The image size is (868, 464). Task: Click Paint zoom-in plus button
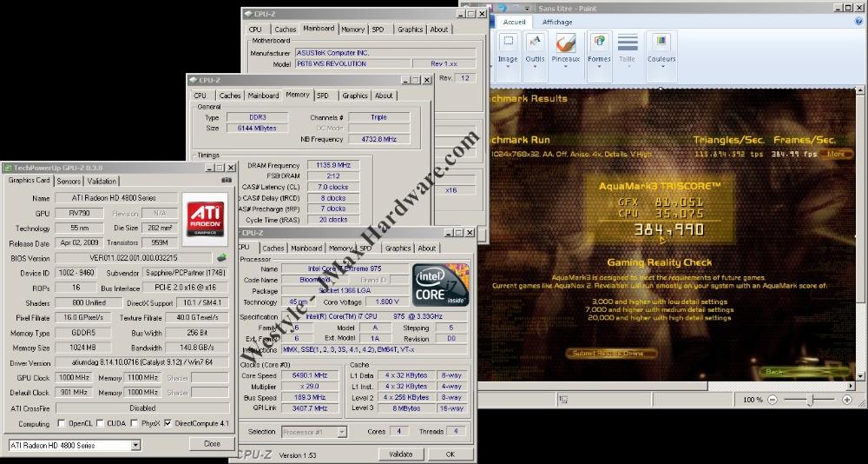847,399
